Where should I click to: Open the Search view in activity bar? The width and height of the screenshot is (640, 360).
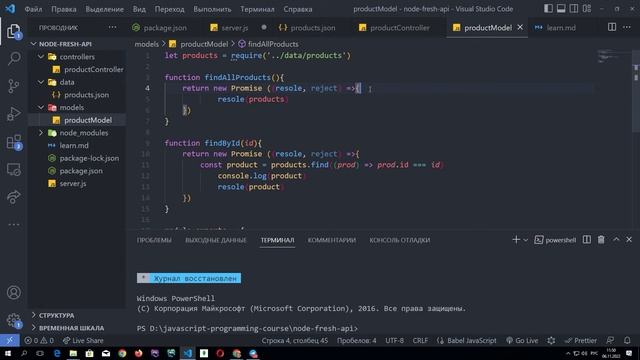[14, 59]
